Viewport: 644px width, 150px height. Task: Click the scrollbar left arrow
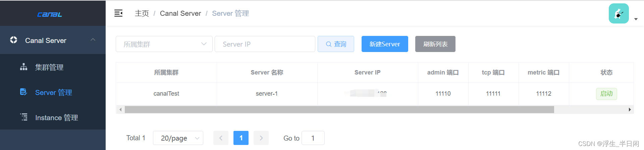coord(120,109)
